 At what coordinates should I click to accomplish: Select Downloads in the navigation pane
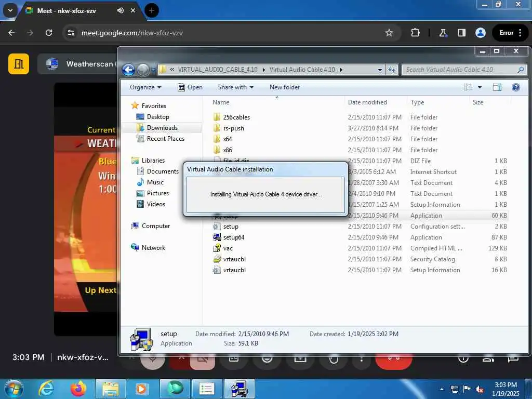pyautogui.click(x=157, y=128)
